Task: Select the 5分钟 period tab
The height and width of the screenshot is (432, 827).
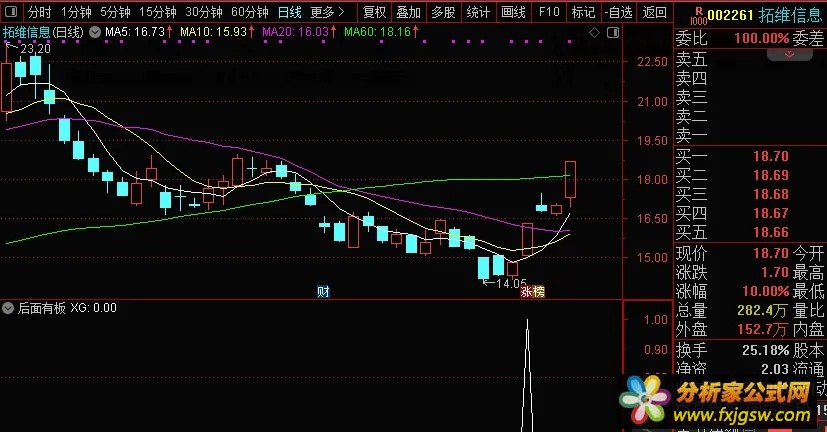Action: pyautogui.click(x=115, y=12)
